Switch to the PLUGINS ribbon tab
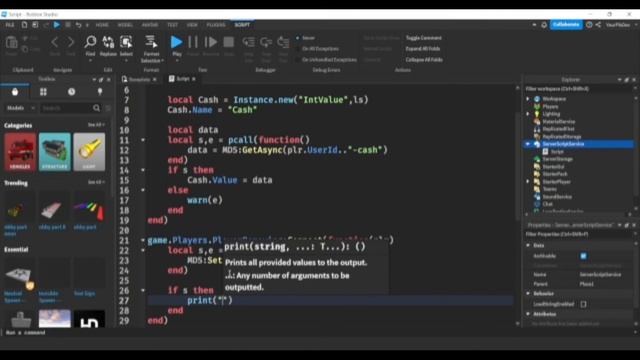This screenshot has height=360, width=640. pos(216,25)
